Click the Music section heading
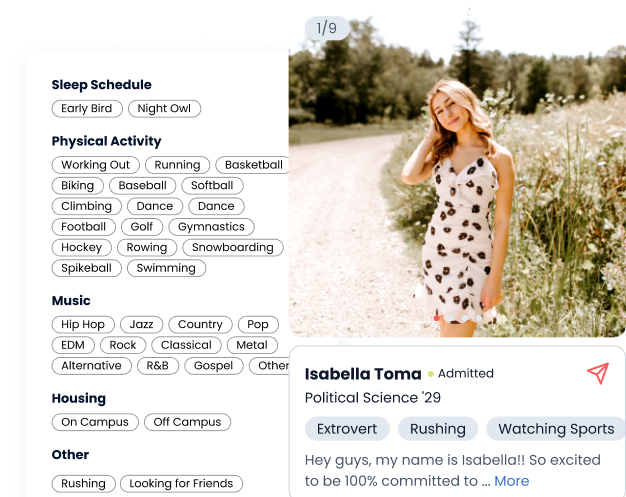 tap(71, 301)
